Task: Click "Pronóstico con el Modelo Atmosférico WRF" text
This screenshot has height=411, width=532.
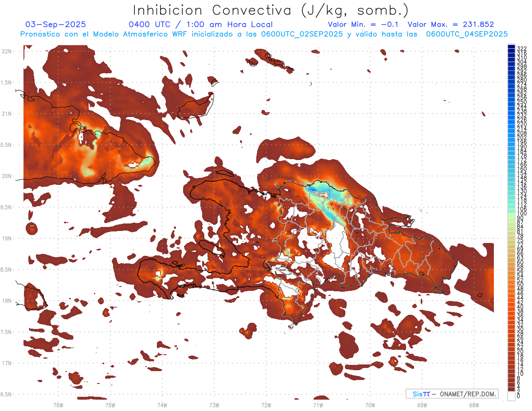Action: coord(105,34)
